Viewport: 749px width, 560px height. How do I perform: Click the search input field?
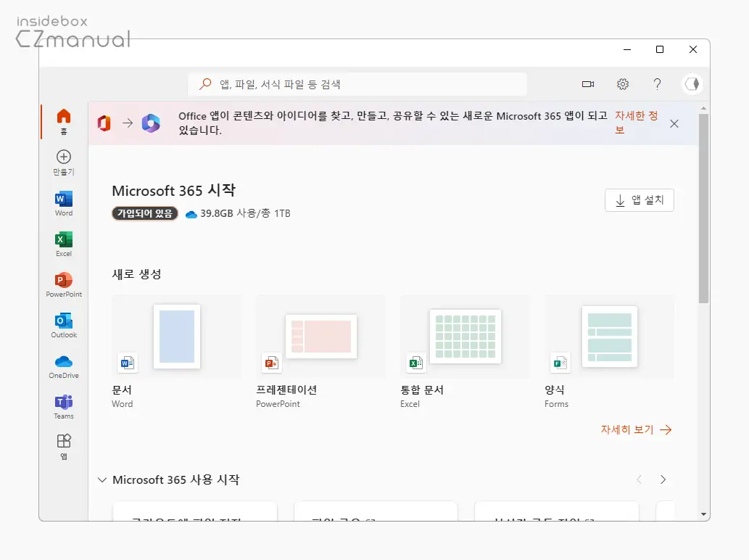357,84
